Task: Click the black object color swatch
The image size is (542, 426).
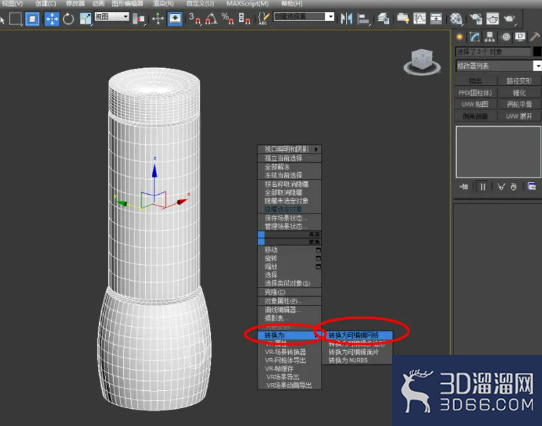Action: click(x=538, y=52)
